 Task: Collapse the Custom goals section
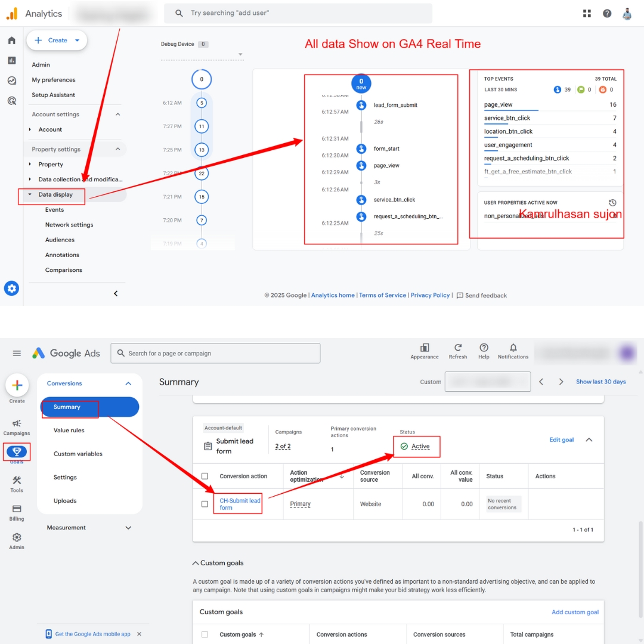(x=196, y=563)
